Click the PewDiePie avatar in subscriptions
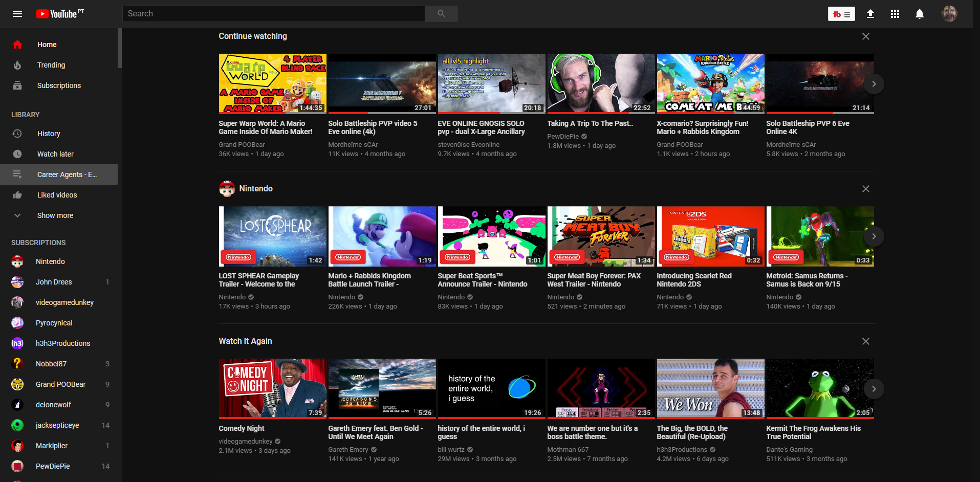 click(17, 466)
